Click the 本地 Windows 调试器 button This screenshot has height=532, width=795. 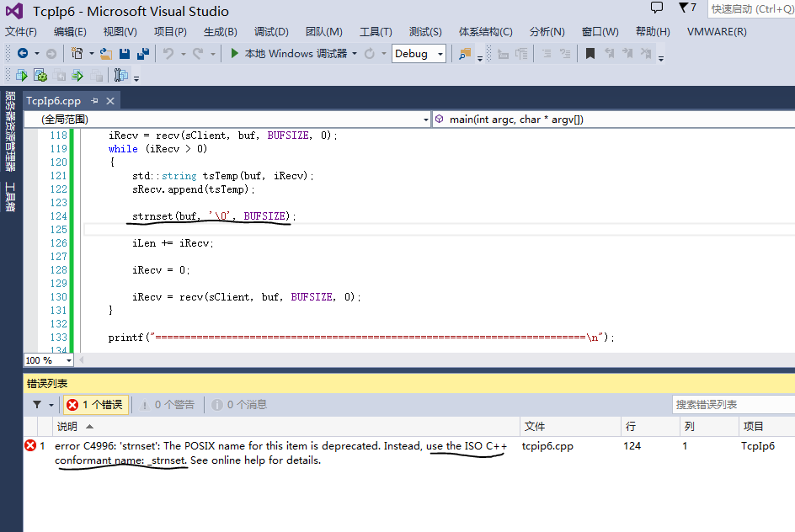(x=290, y=54)
